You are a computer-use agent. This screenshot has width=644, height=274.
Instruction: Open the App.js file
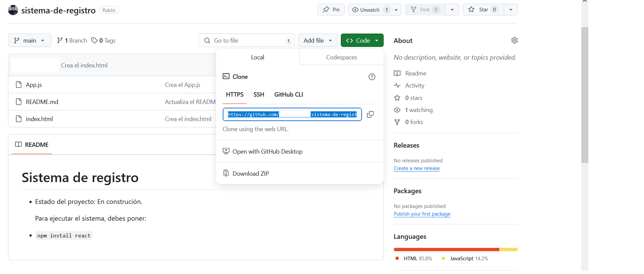pos(34,85)
